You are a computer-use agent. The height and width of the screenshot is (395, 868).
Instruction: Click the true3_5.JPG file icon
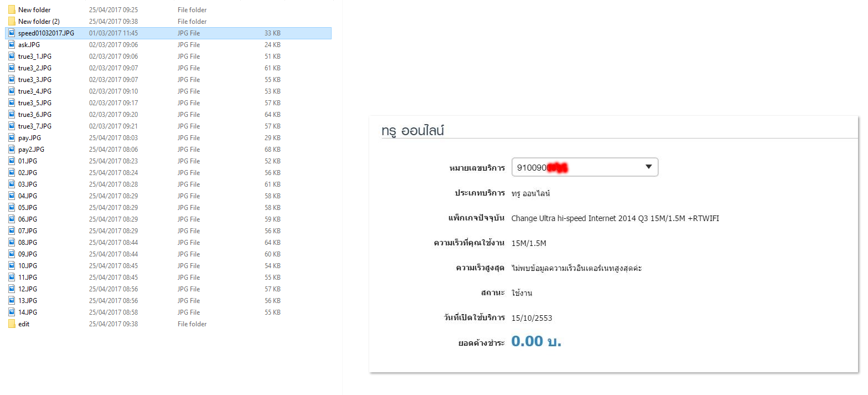[12, 102]
